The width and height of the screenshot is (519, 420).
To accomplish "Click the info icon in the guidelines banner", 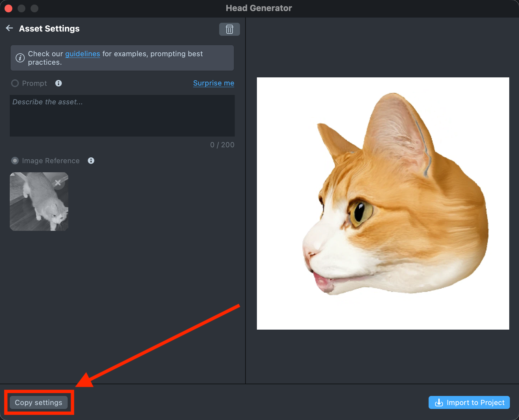I will [x=20, y=58].
